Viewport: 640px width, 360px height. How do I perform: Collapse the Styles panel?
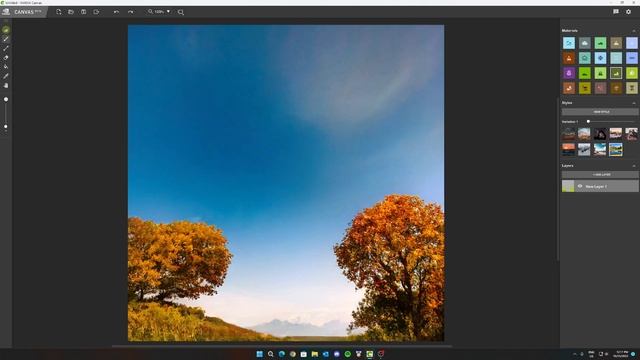(x=634, y=103)
